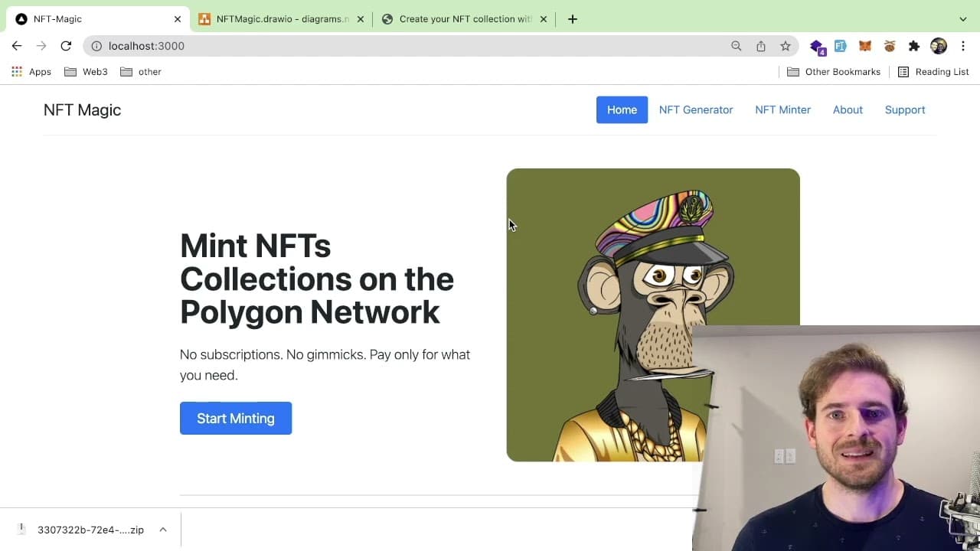This screenshot has height=551, width=980.
Task: Bookmark this page with the star icon
Action: pos(786,46)
